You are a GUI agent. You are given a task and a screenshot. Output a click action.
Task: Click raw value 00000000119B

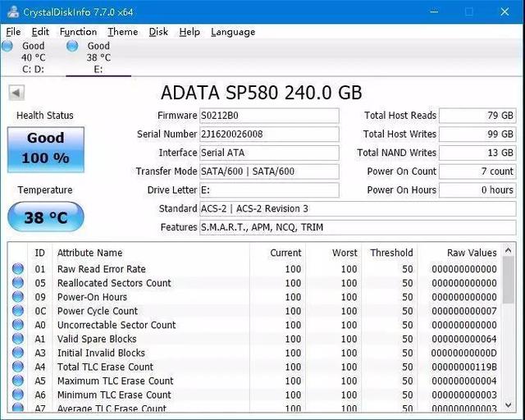coord(464,367)
